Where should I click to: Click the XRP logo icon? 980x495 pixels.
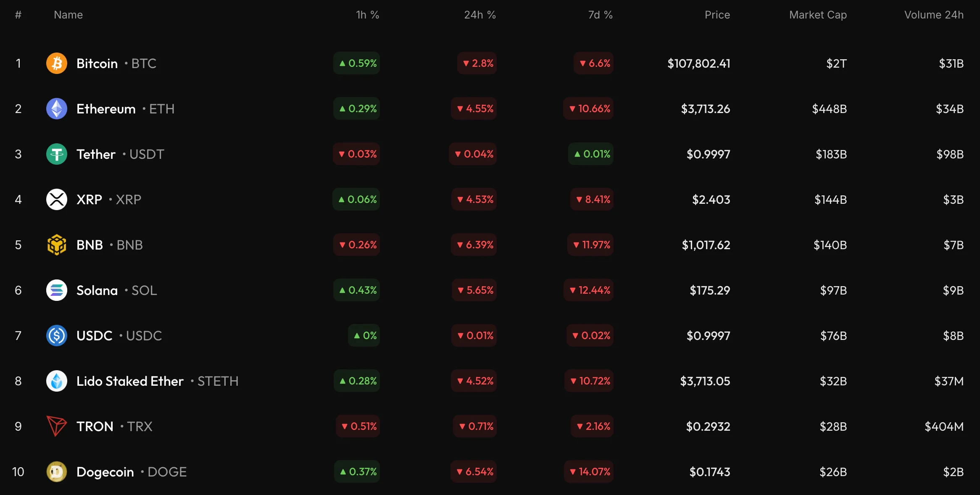point(57,200)
